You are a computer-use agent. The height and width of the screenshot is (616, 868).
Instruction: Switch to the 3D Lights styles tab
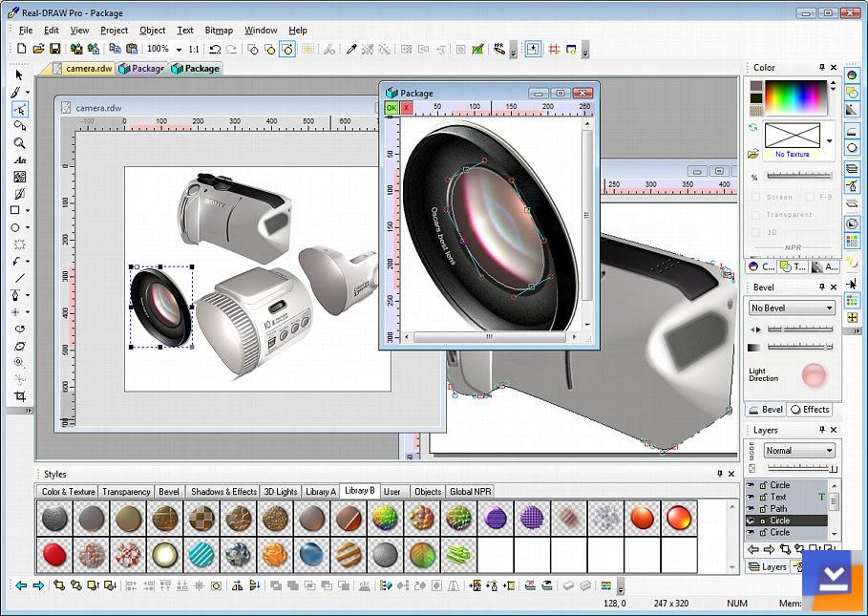(281, 492)
